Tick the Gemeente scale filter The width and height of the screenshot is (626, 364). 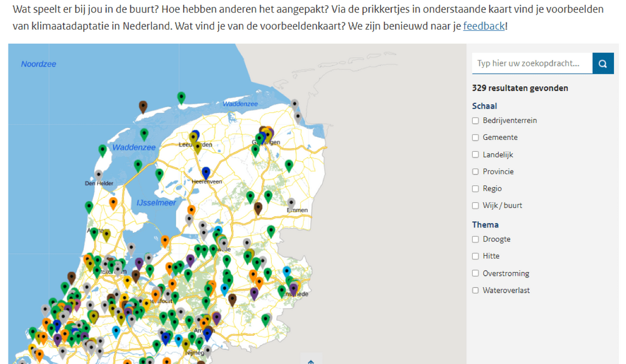click(x=475, y=138)
